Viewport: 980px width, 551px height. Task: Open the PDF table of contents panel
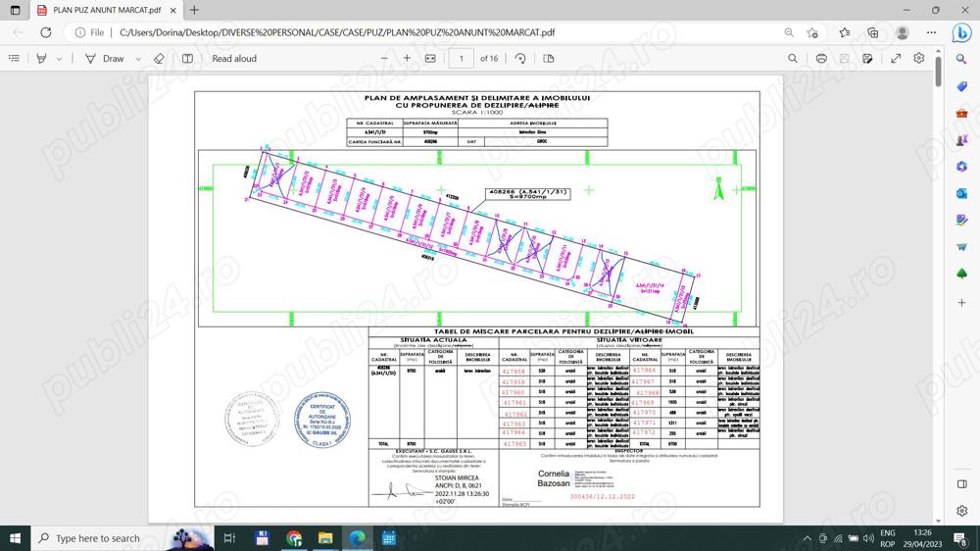pos(14,59)
